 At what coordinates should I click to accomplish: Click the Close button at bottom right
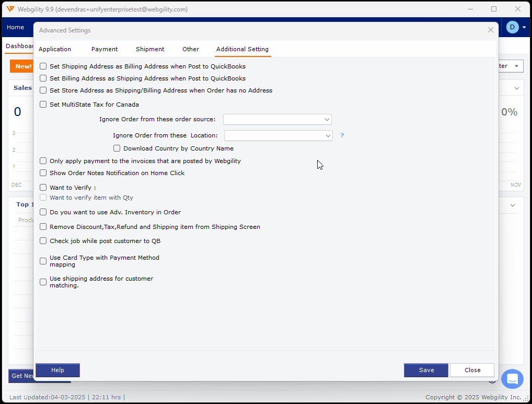tap(472, 370)
